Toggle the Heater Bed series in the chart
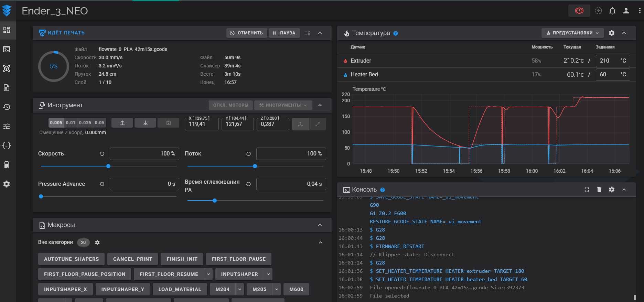Viewport: 644px width, 302px height. (364, 74)
